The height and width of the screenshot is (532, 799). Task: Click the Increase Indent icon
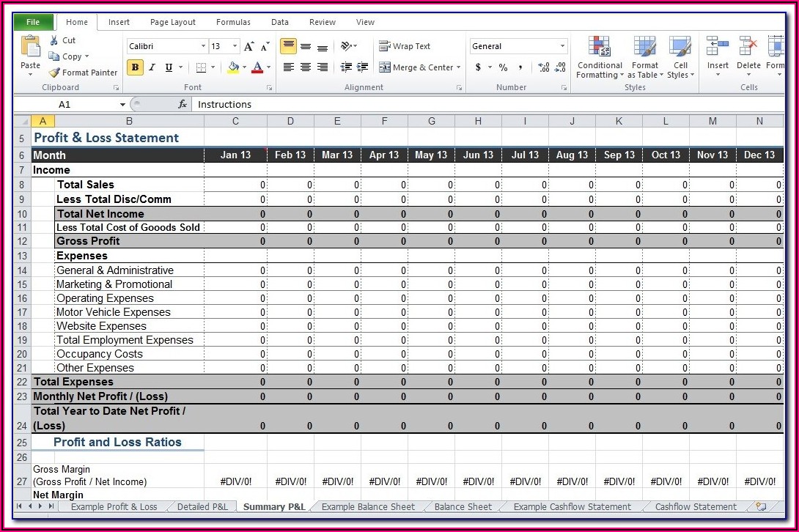pos(362,67)
